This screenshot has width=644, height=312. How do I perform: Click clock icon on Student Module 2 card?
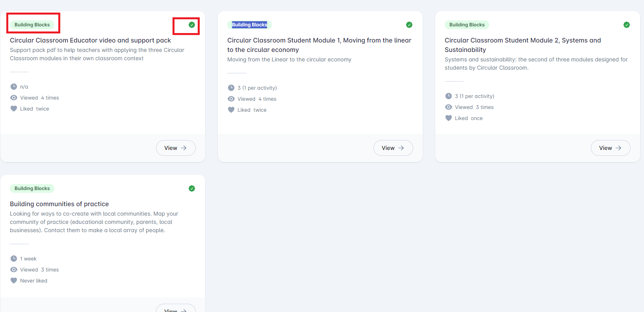coord(449,96)
